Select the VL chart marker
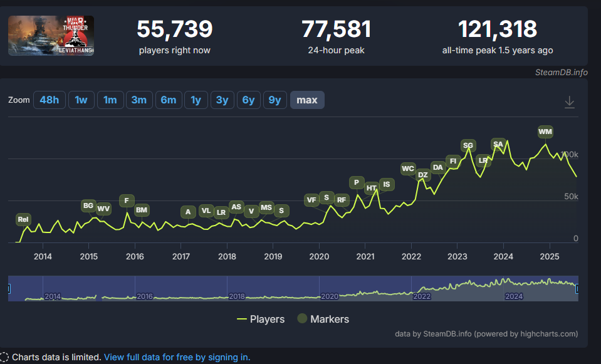This screenshot has width=601, height=364. tap(206, 211)
